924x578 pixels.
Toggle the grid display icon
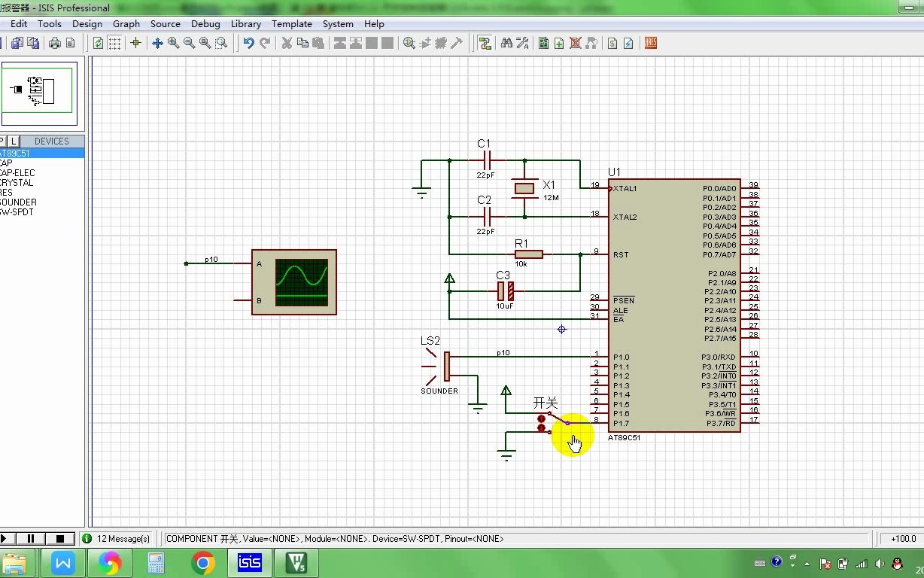tap(114, 43)
